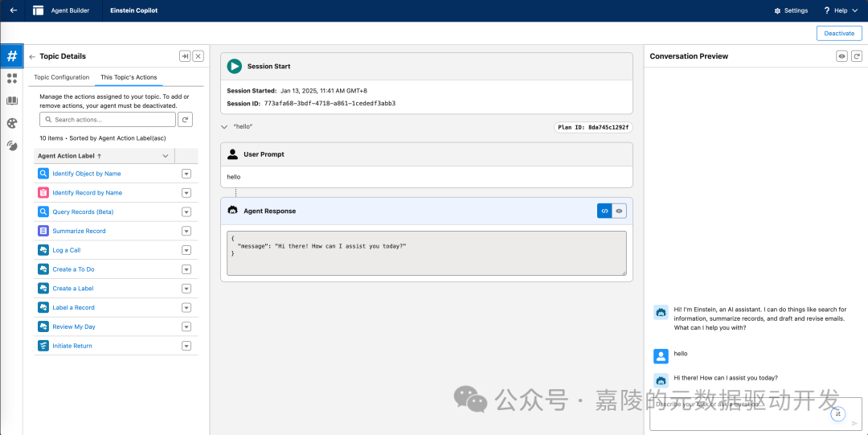Open Create a To Do action

tap(74, 269)
